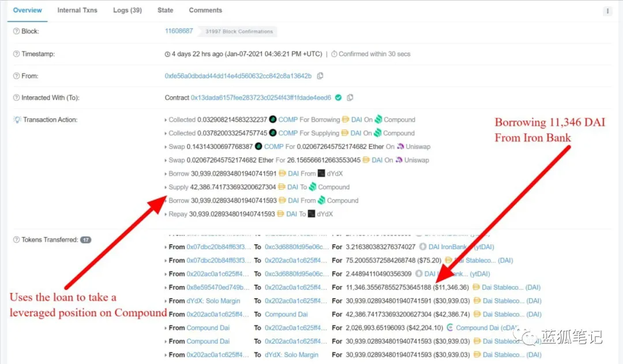Open block number 11608687 link

click(179, 31)
